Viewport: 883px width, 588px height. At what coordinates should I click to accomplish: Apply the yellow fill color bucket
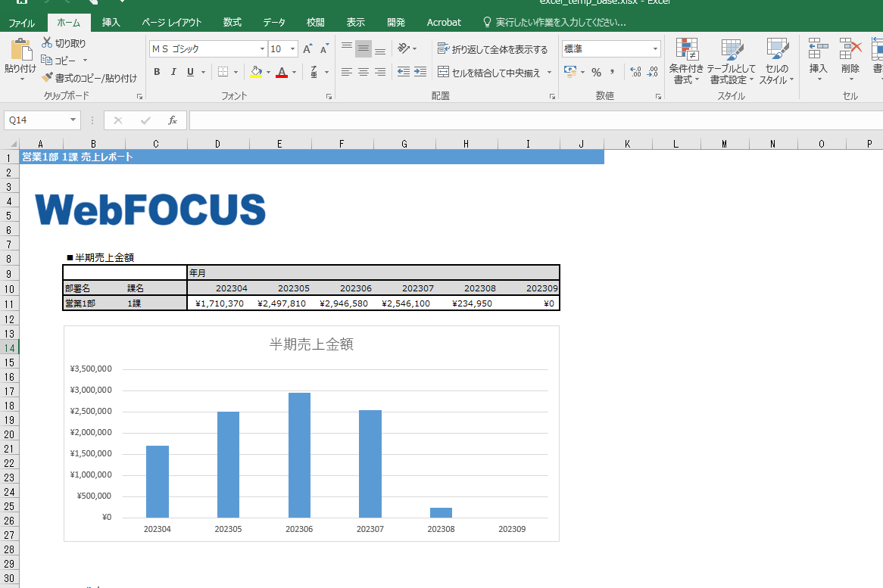click(256, 72)
